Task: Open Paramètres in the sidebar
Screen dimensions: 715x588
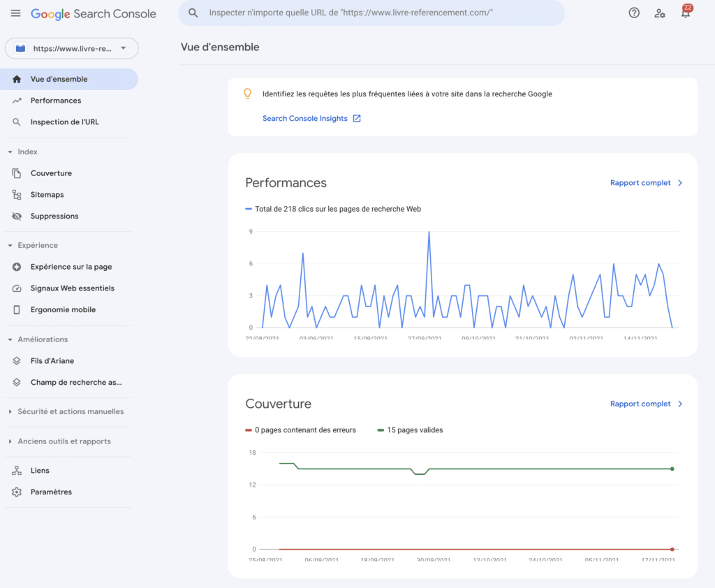Action: pos(69,492)
